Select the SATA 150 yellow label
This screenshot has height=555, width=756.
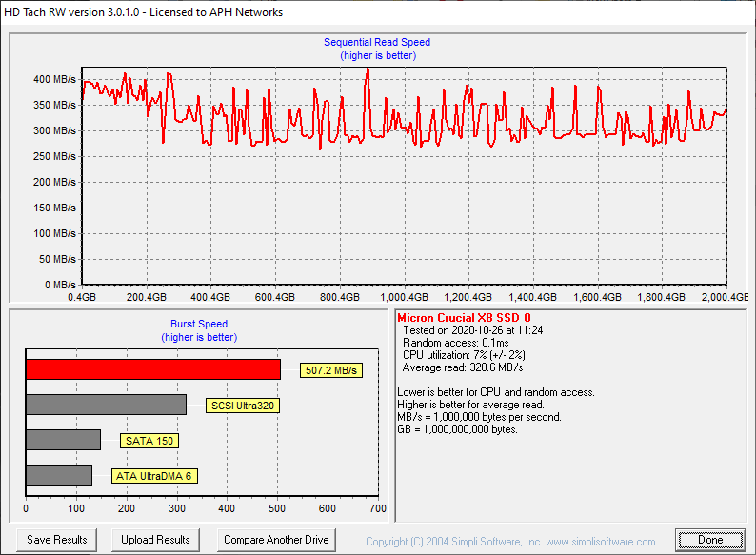(150, 441)
